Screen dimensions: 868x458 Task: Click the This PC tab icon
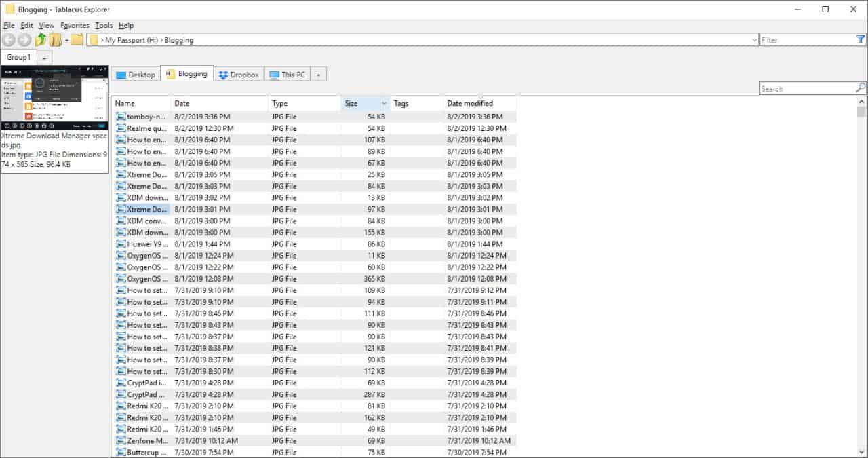coord(273,74)
